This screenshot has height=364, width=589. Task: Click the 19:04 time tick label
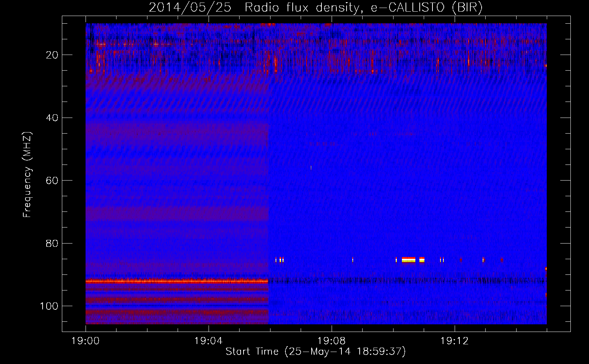pyautogui.click(x=209, y=341)
